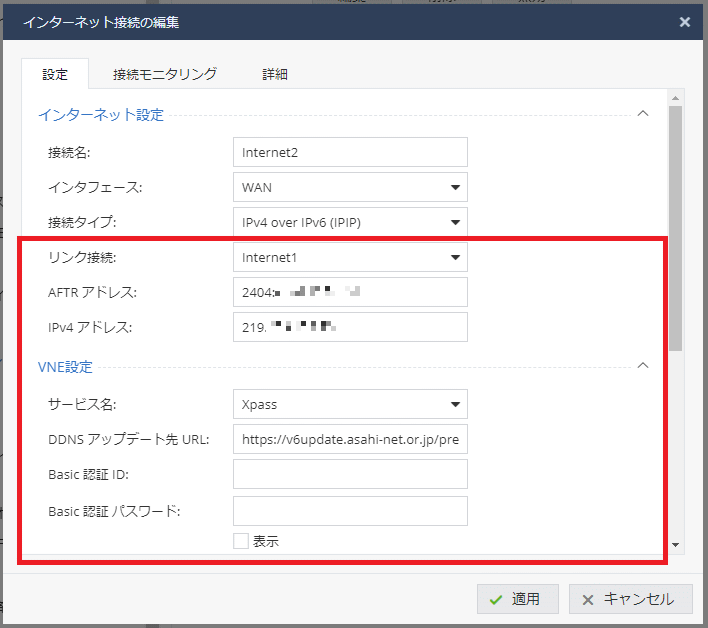
Task: Click the scrollbar down arrow
Action: click(x=676, y=545)
